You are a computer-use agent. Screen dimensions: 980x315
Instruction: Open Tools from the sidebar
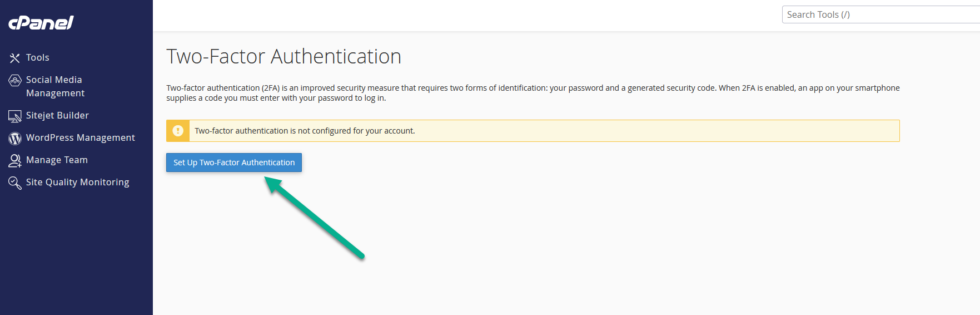(x=38, y=57)
